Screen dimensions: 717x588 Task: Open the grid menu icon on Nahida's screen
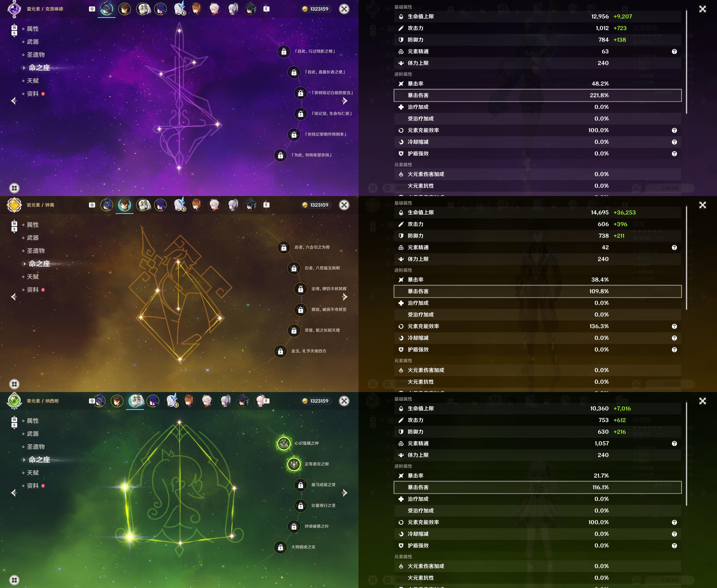(x=14, y=580)
